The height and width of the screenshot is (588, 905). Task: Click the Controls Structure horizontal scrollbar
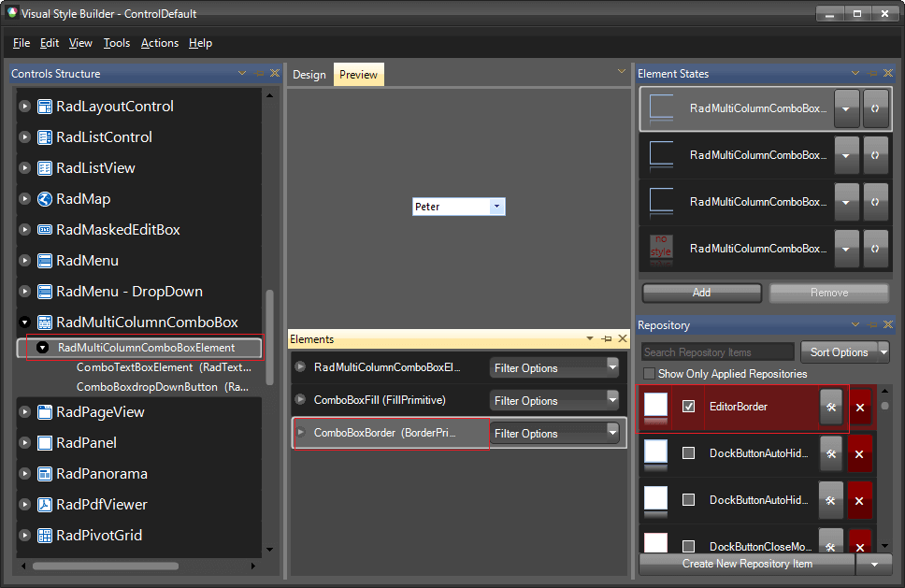(106, 566)
